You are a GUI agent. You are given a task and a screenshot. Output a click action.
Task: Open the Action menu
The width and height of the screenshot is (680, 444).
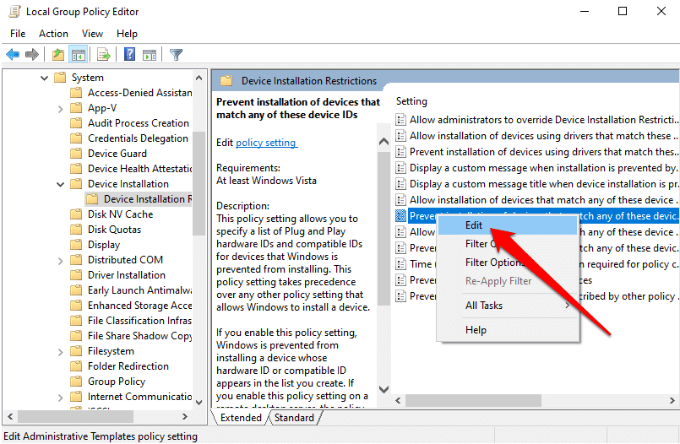click(x=53, y=33)
